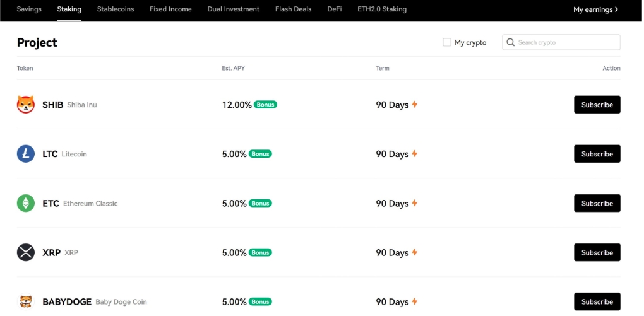The height and width of the screenshot is (316, 644).
Task: Click the Bonus badge for ETC
Action: point(260,203)
